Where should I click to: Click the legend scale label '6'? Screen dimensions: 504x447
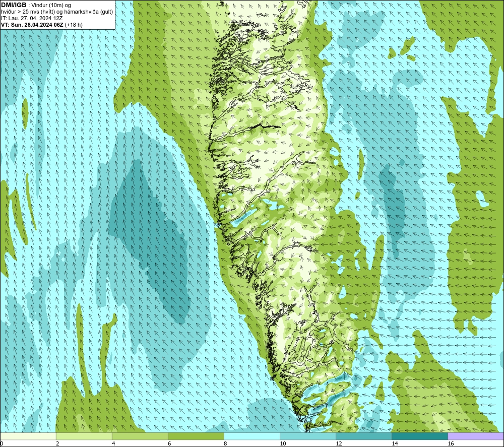click(x=169, y=444)
